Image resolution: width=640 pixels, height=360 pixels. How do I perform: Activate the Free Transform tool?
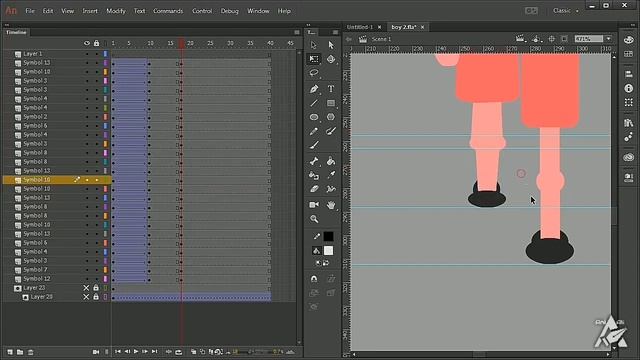click(313, 59)
